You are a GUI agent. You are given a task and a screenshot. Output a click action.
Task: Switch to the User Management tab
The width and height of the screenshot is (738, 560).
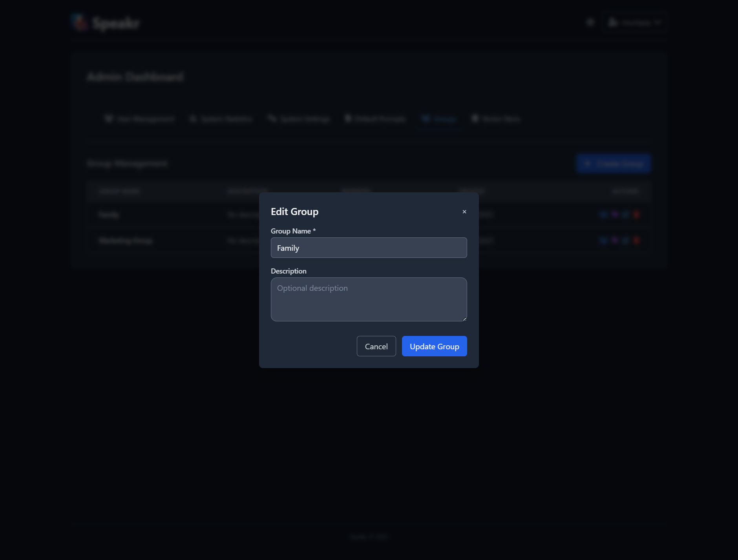140,119
